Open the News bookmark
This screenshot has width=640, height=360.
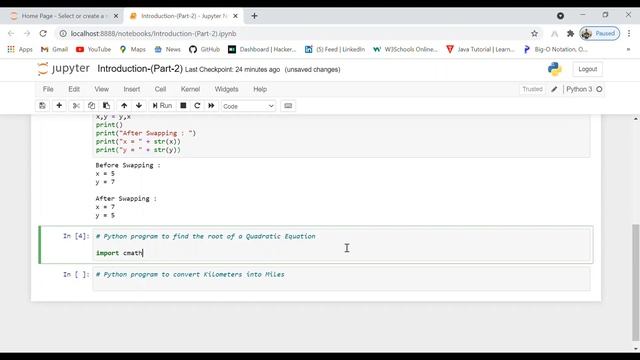click(167, 49)
